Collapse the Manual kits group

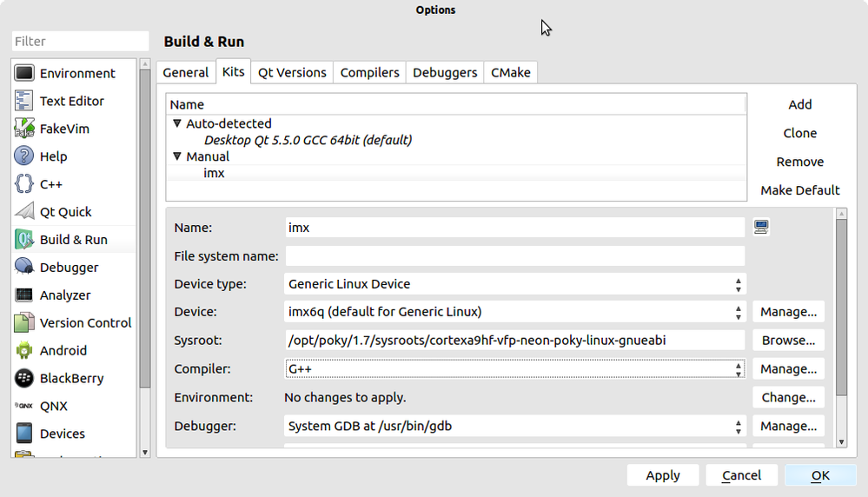[177, 157]
